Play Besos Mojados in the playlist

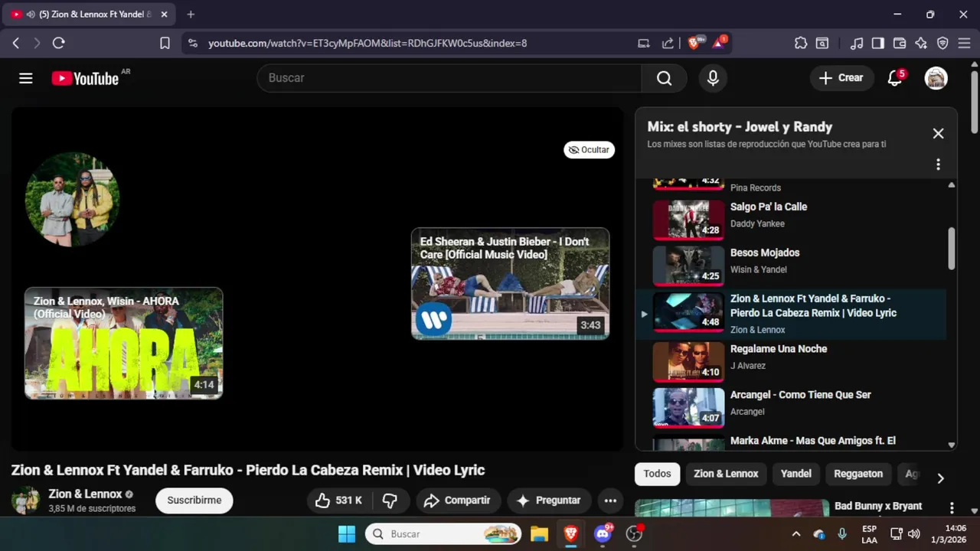[791, 265]
